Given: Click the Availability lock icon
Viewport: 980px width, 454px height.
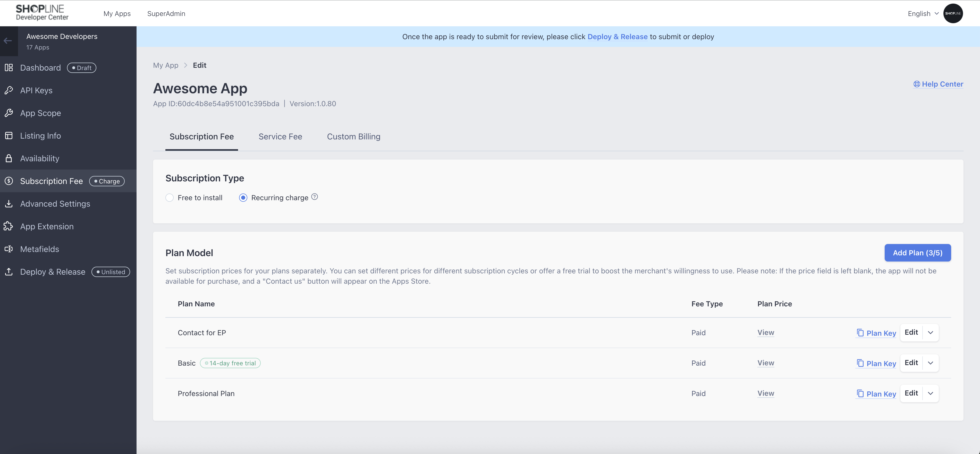Looking at the screenshot, I should point(9,158).
